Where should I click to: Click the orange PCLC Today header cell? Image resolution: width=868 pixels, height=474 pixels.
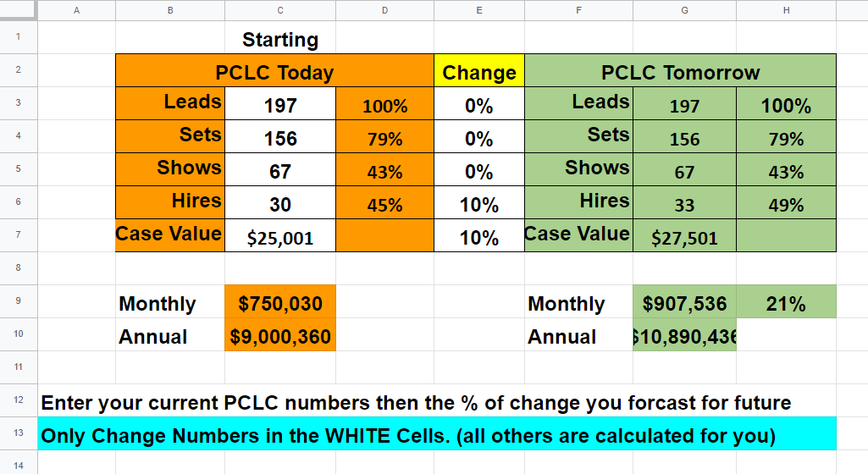(274, 73)
